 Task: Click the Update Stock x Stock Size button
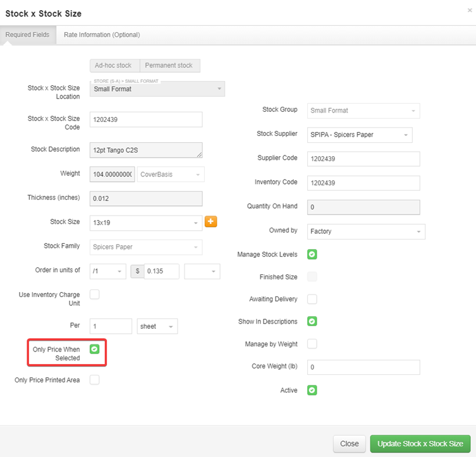(420, 444)
